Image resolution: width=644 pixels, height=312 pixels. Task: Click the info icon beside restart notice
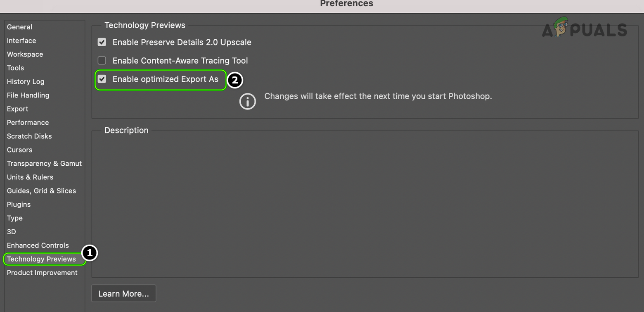tap(248, 101)
